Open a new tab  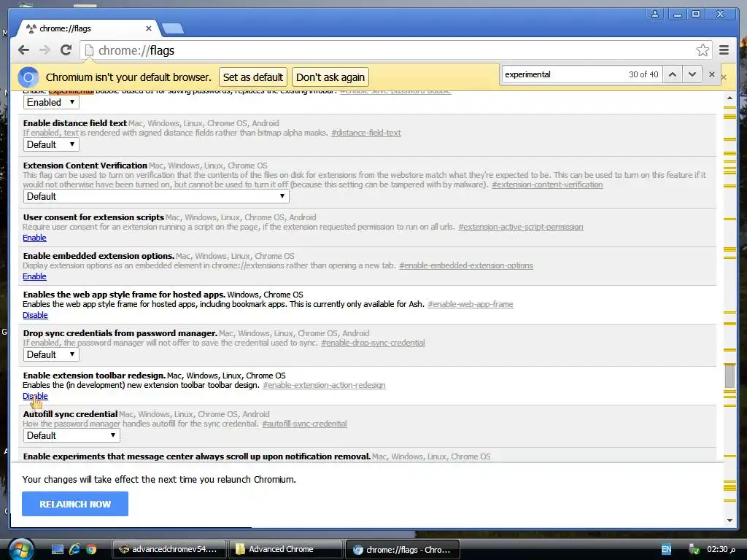pos(172,29)
